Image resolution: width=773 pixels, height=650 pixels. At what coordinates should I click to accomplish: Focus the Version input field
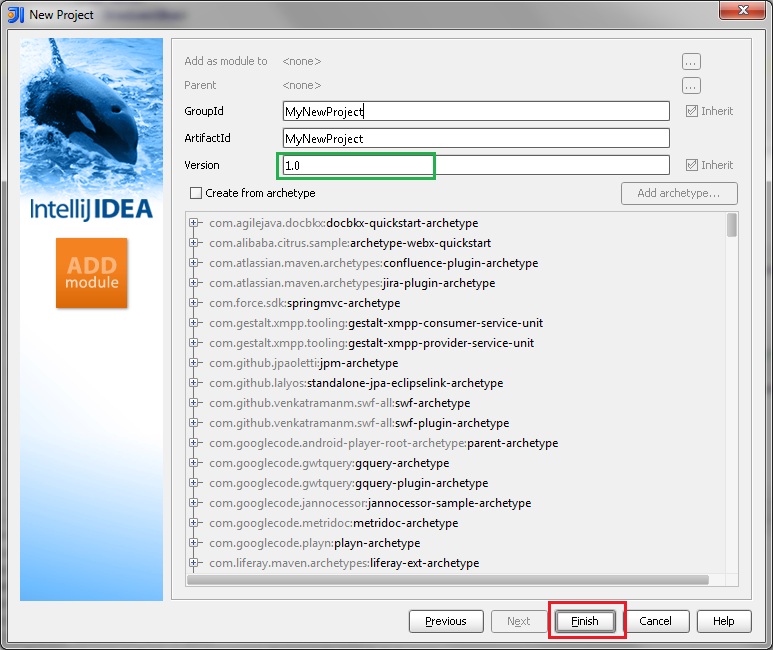(x=476, y=165)
